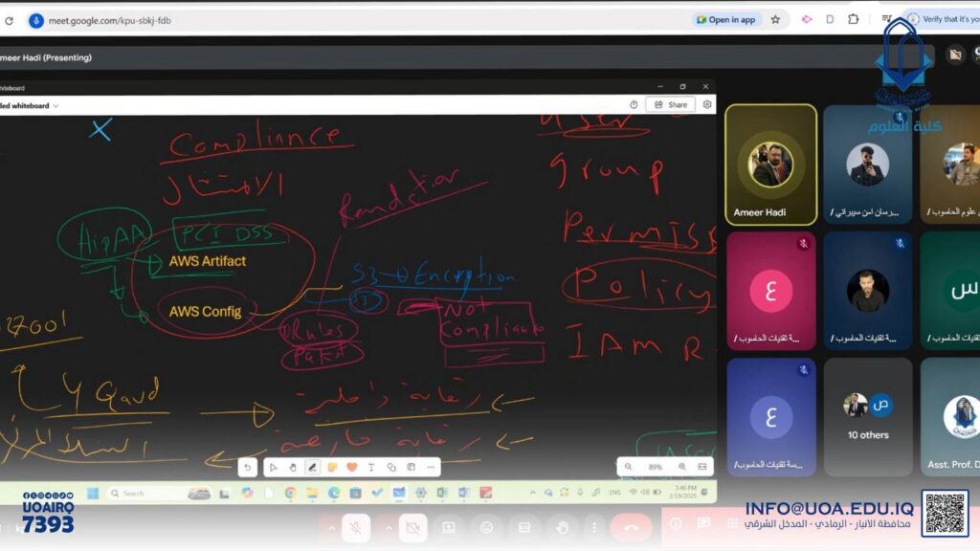Open the whiteboard settings gear
This screenshot has height=551, width=980.
click(x=707, y=104)
